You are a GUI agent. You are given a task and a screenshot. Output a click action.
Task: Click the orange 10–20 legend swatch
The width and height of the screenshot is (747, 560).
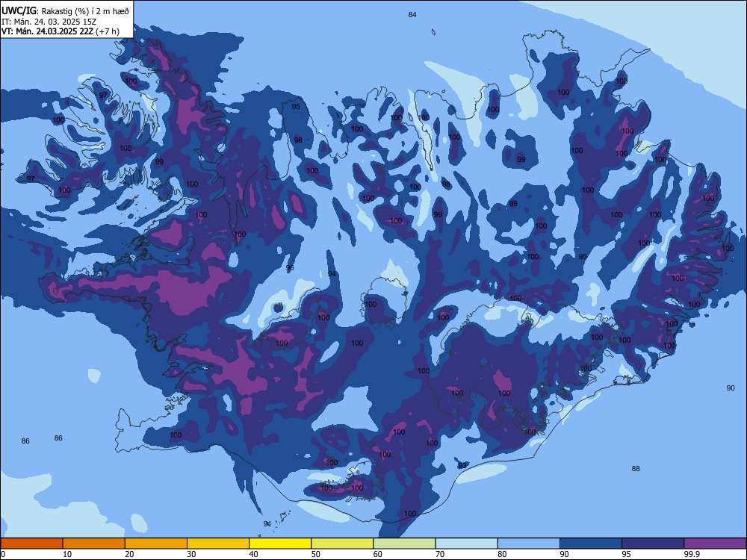coord(94,544)
